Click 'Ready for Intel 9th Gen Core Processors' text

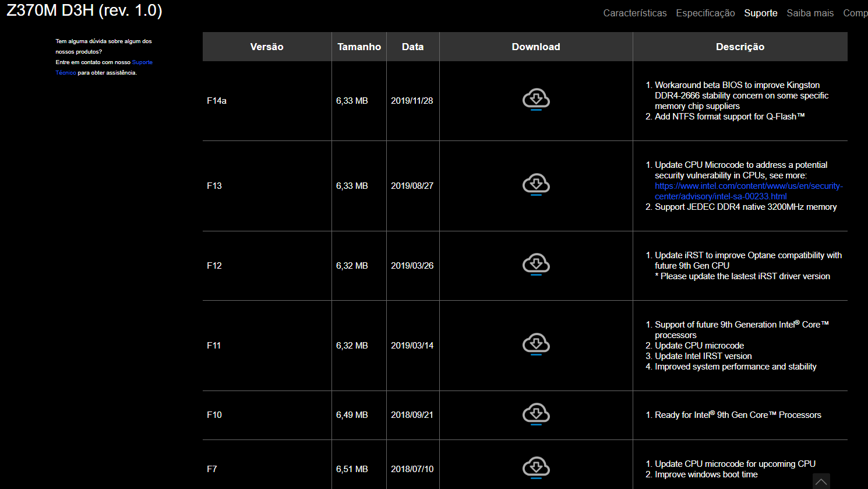coord(738,415)
